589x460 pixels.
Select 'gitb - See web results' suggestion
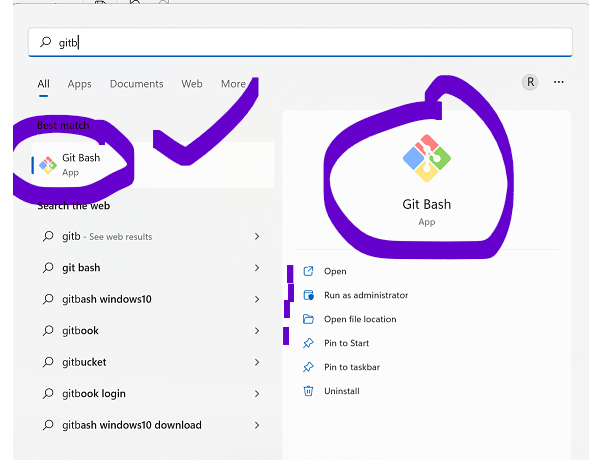(x=153, y=236)
